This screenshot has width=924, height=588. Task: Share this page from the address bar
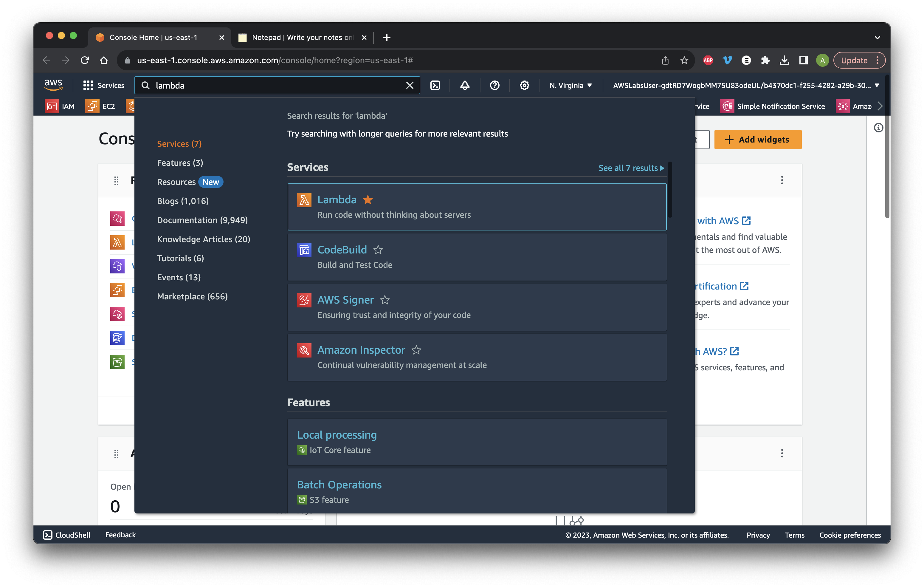[x=665, y=60]
